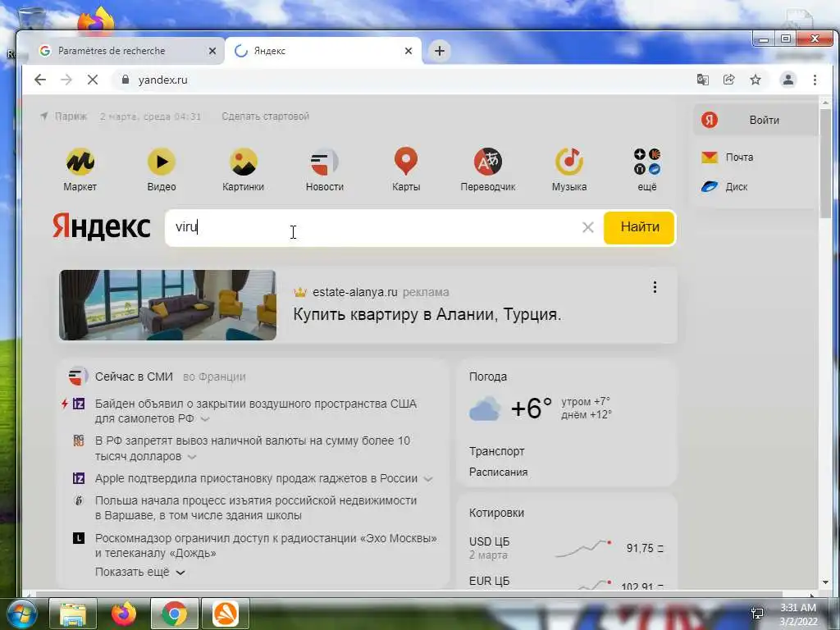Image resolution: width=840 pixels, height=630 pixels.
Task: Click the Войти login button
Action: coord(756,120)
